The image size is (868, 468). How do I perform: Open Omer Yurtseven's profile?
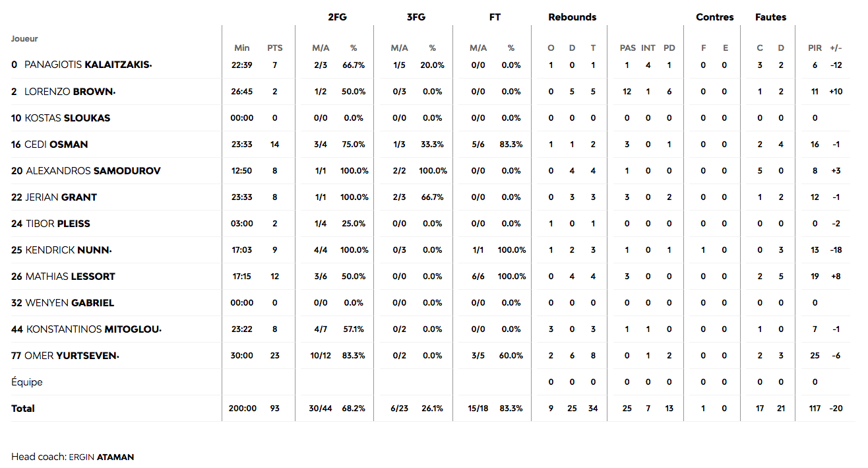pyautogui.click(x=71, y=356)
